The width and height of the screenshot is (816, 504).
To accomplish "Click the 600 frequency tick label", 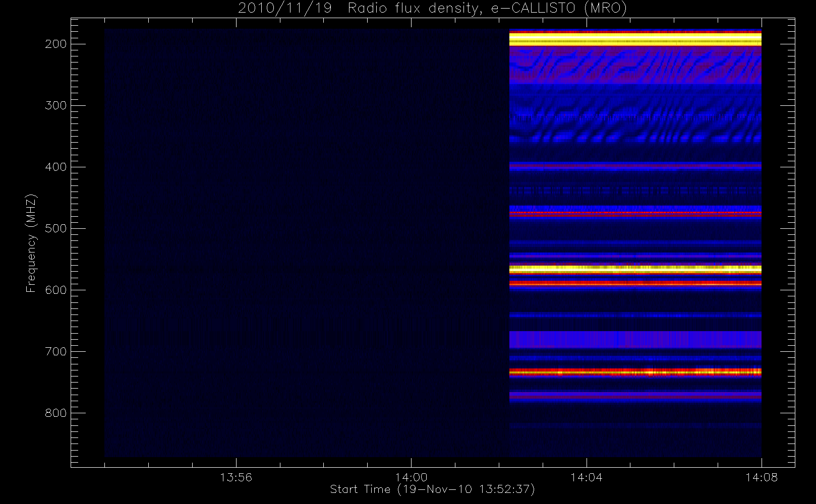I will pyautogui.click(x=56, y=290).
